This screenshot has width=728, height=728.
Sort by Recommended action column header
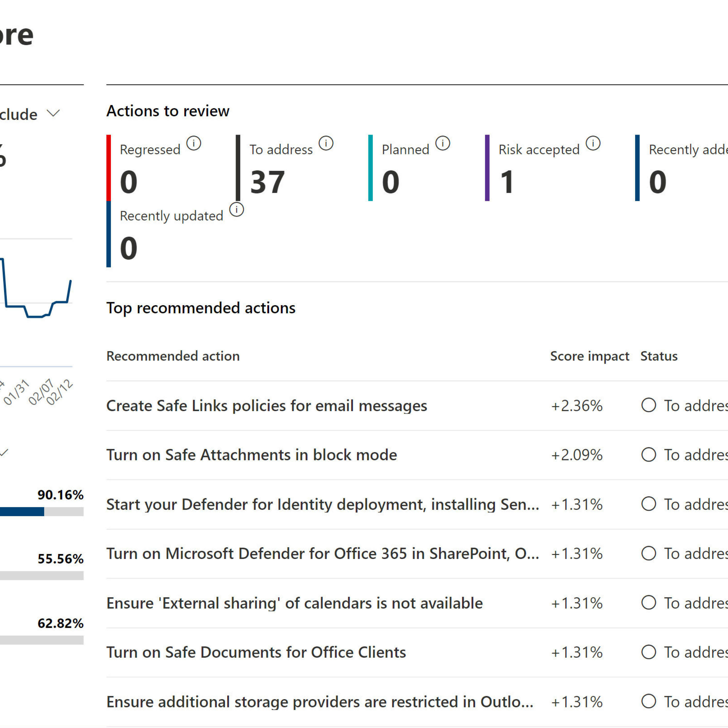[173, 356]
